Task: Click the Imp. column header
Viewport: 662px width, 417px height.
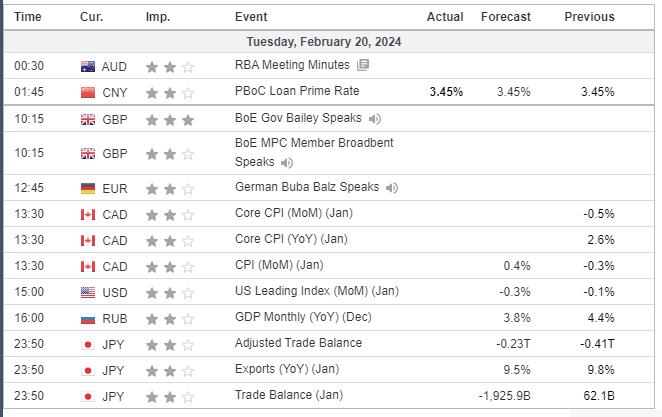Action: coord(157,17)
